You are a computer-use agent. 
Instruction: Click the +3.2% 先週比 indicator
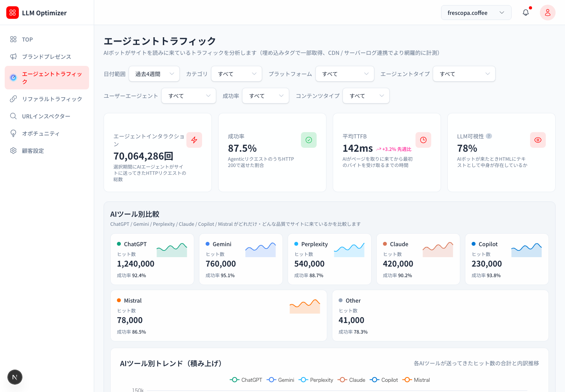(x=394, y=149)
